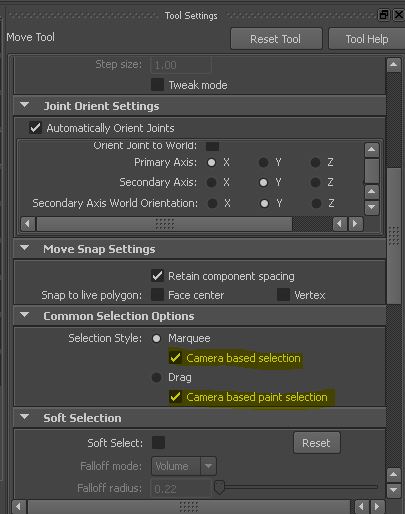Image resolution: width=405 pixels, height=514 pixels.
Task: Click main panel scroll down arrow at bottom
Action: [x=394, y=490]
